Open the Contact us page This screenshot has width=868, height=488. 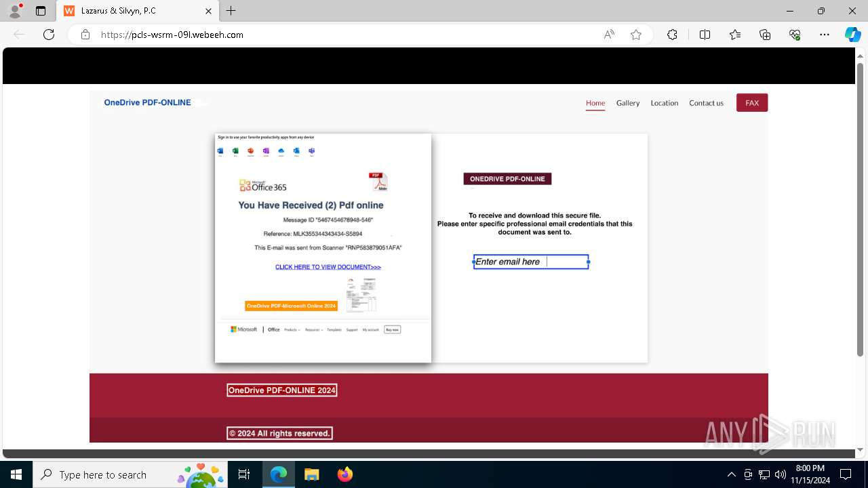[x=706, y=103]
